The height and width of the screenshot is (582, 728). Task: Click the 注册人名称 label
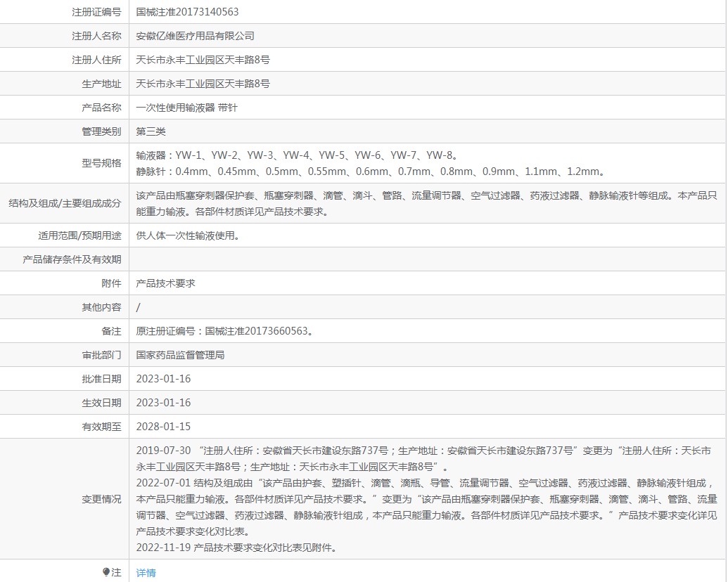96,36
